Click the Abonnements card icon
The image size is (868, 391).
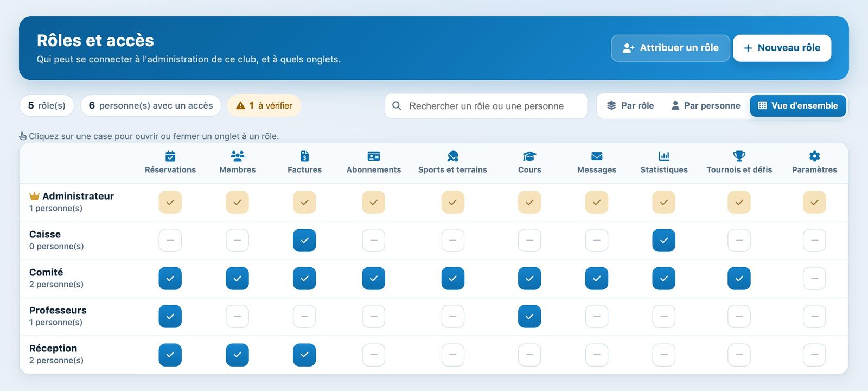point(374,156)
